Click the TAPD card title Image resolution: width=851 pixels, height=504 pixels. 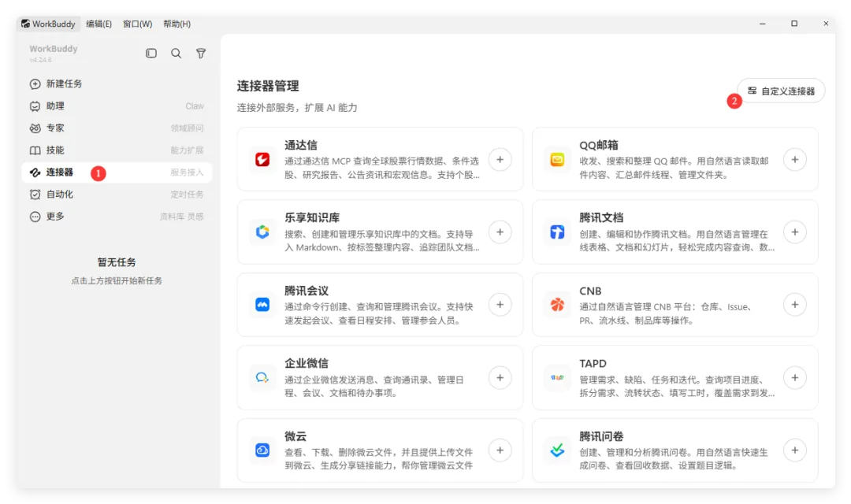click(593, 364)
